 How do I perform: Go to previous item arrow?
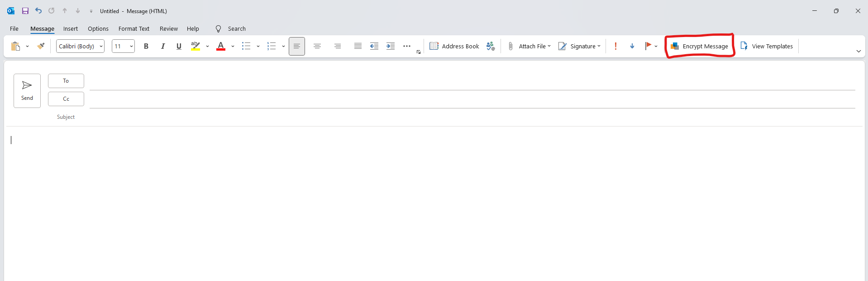[65, 11]
